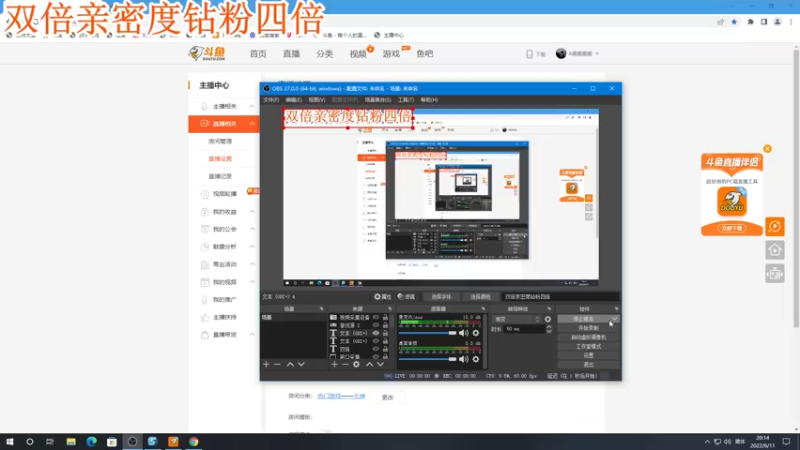This screenshot has width=800, height=450.
Task: Toggle lock on 窗口采集 source
Action: [385, 357]
